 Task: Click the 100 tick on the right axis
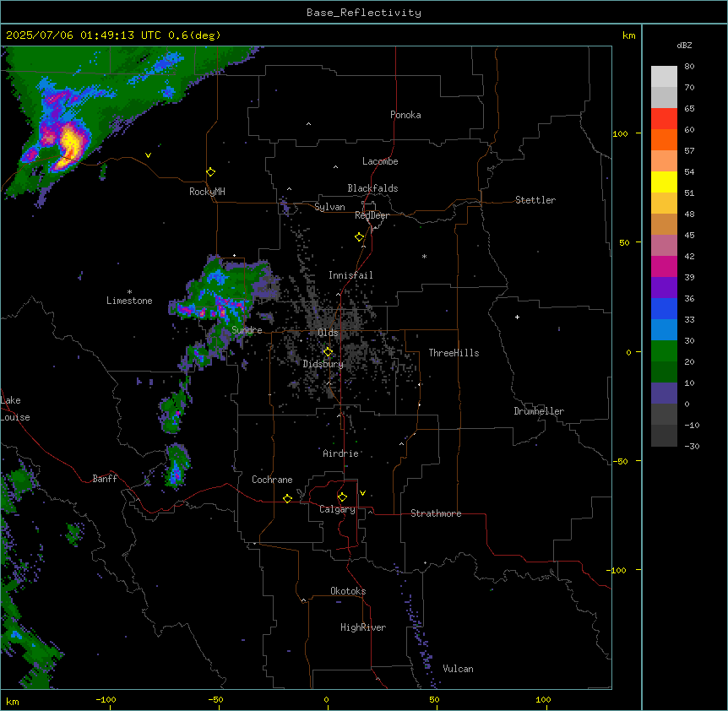click(x=620, y=133)
